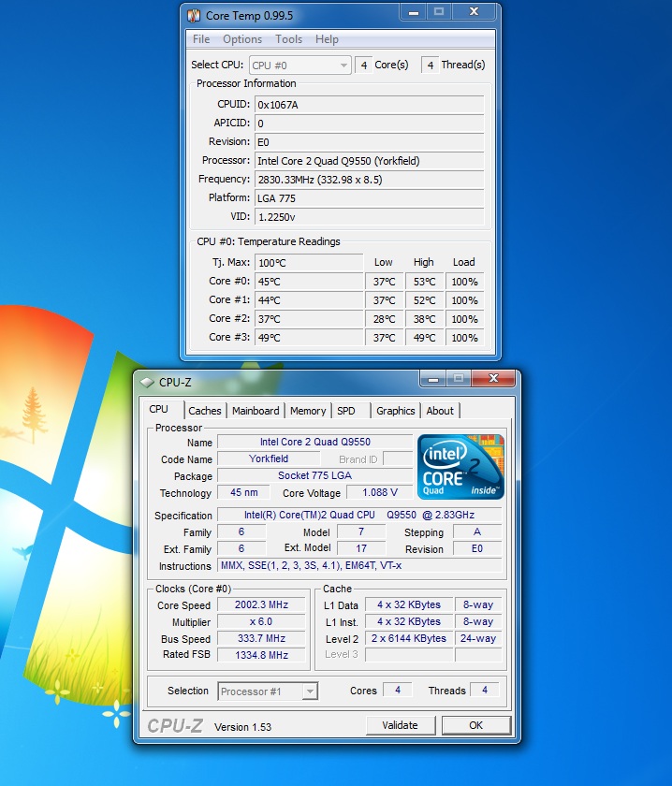672x786 pixels.
Task: Switch to the Caches tab in CPU-Z
Action: [205, 411]
